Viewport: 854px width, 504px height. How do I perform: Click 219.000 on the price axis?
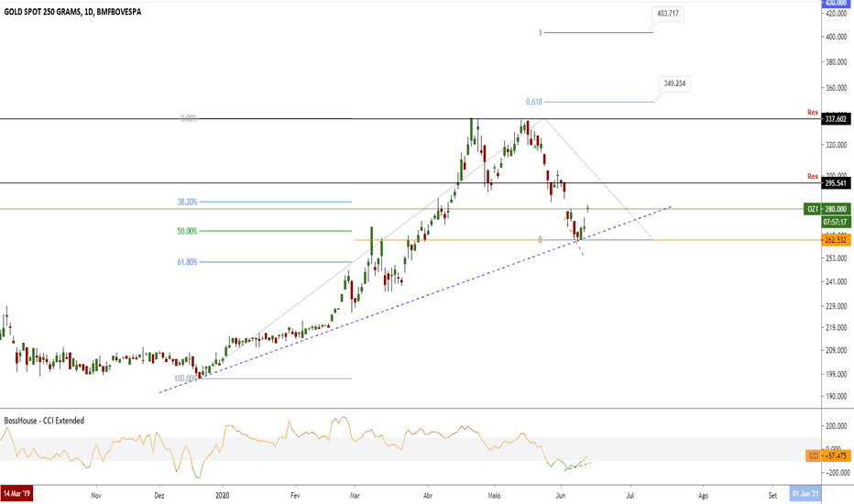coord(836,327)
